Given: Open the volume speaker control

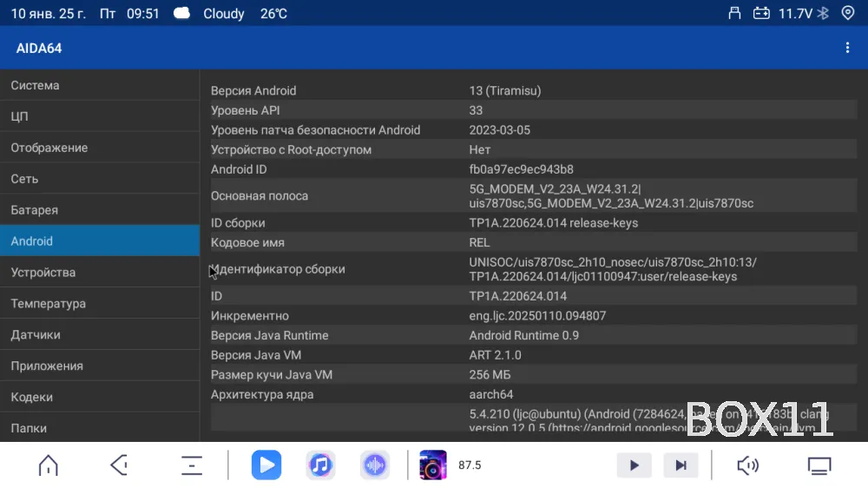Looking at the screenshot, I should [x=748, y=465].
